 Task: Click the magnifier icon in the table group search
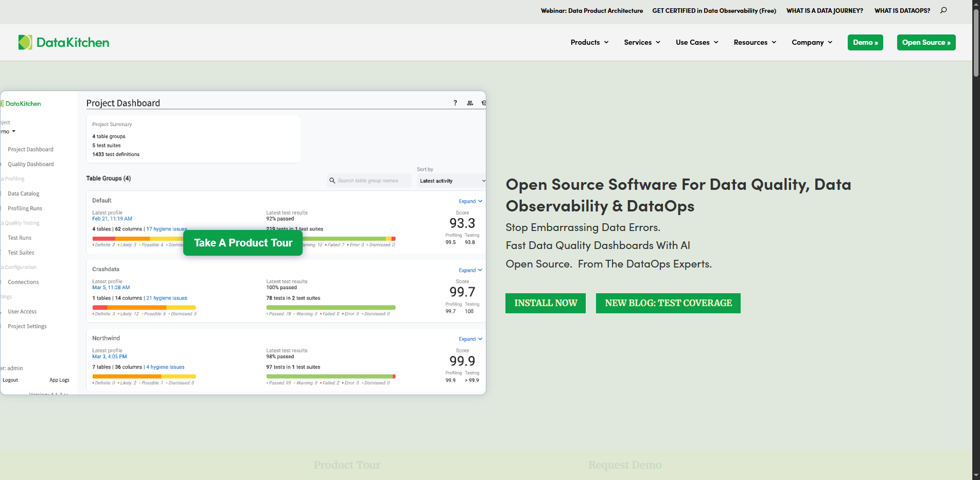[x=332, y=181]
